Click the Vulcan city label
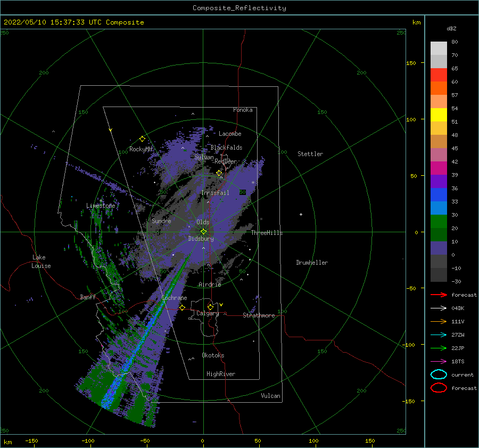The image size is (479, 448). [270, 395]
